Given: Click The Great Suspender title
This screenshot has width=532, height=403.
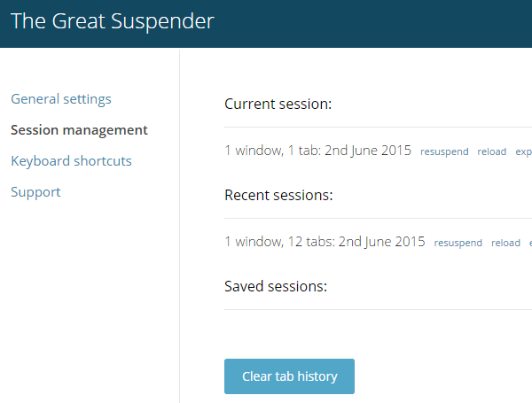Looking at the screenshot, I should [113, 21].
